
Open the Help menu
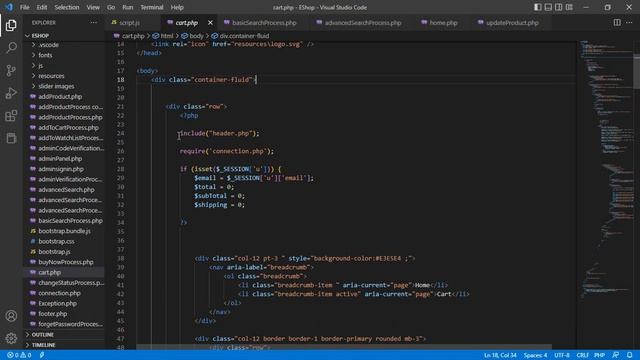pos(177,7)
